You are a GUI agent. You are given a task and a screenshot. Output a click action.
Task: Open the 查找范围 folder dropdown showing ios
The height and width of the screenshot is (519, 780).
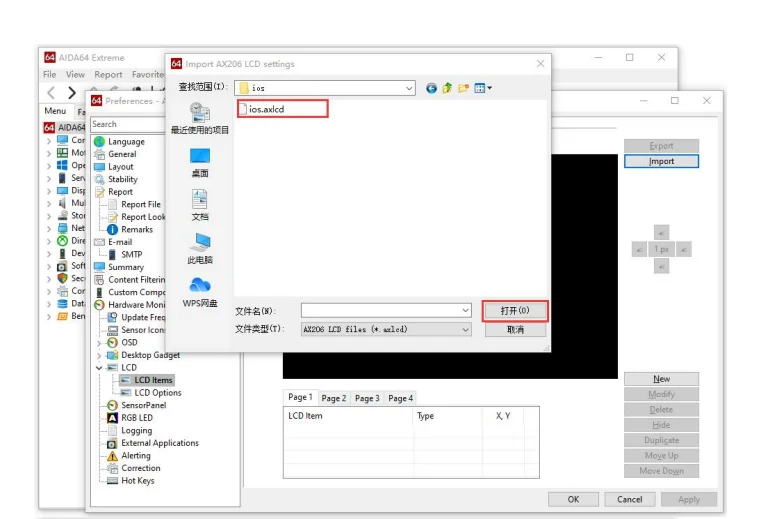click(x=325, y=88)
